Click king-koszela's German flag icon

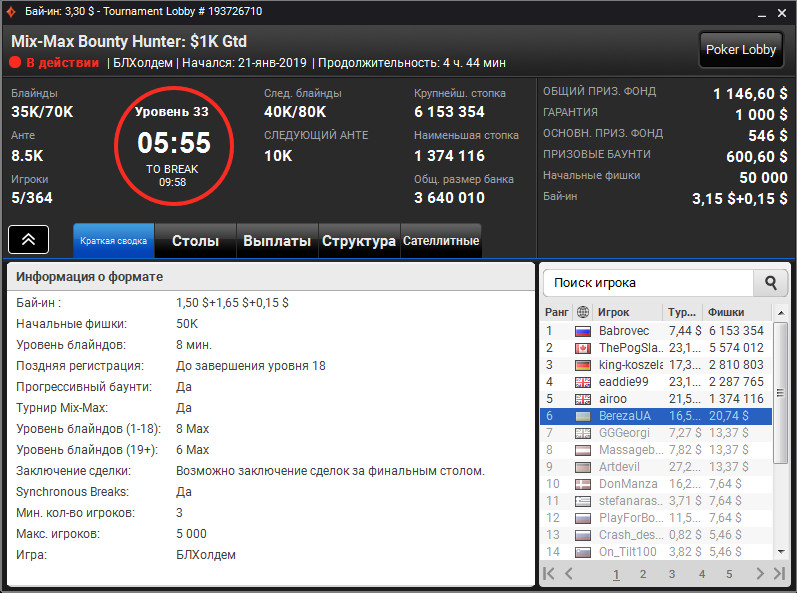pyautogui.click(x=583, y=365)
